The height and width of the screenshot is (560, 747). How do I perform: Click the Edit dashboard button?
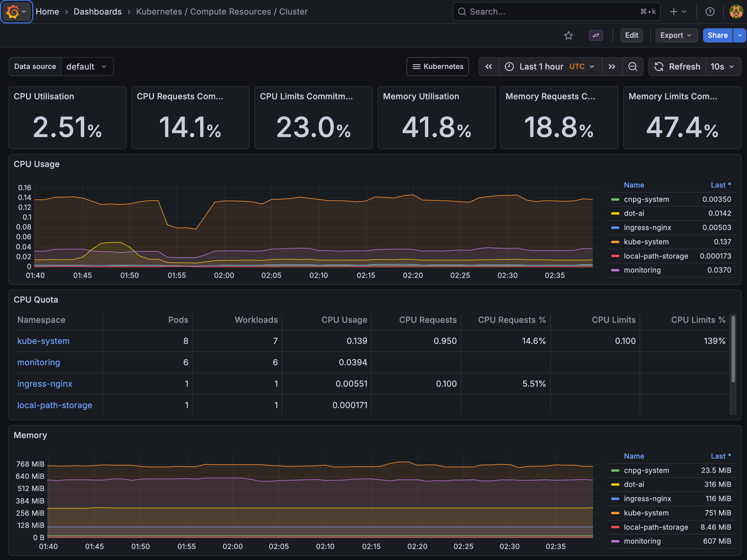[x=631, y=35]
